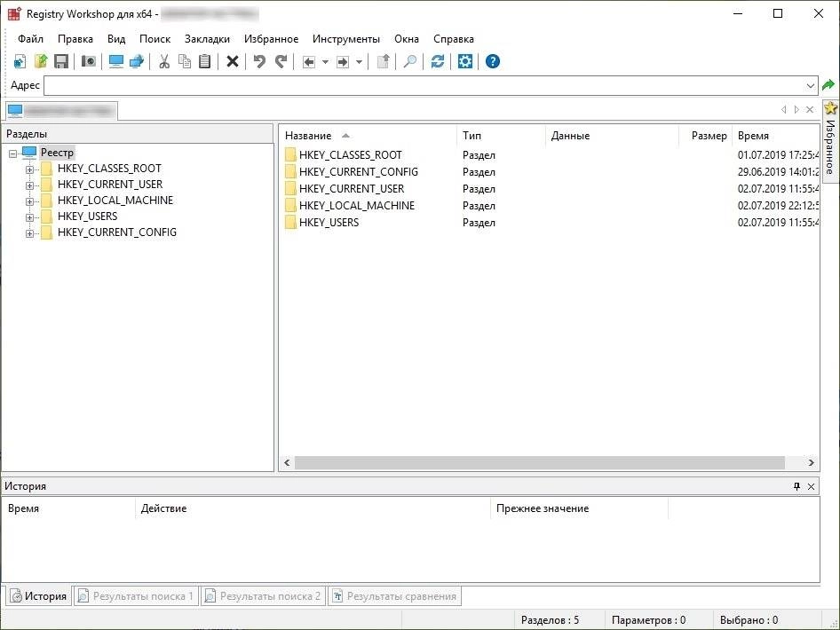This screenshot has width=840, height=630.
Task: Open the Справка menu
Action: click(x=453, y=38)
